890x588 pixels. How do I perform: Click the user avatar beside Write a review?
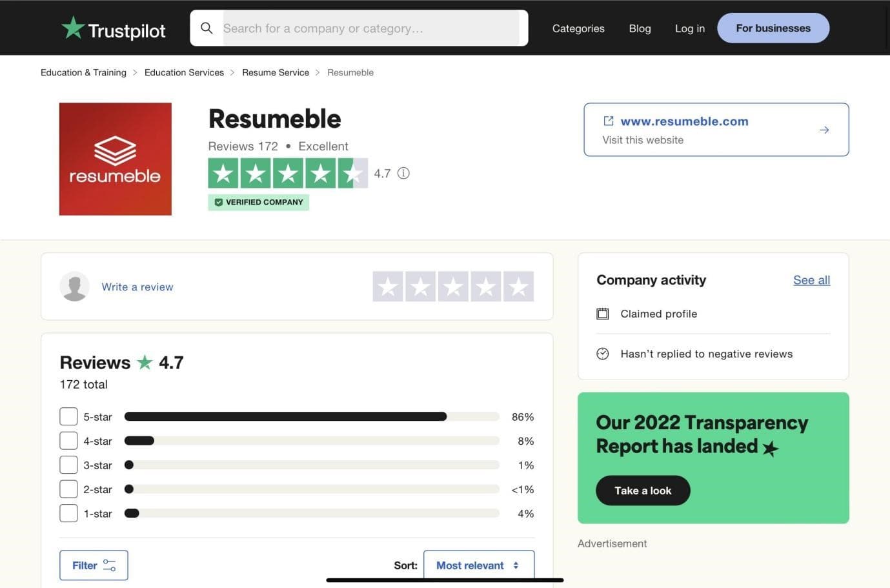[75, 287]
